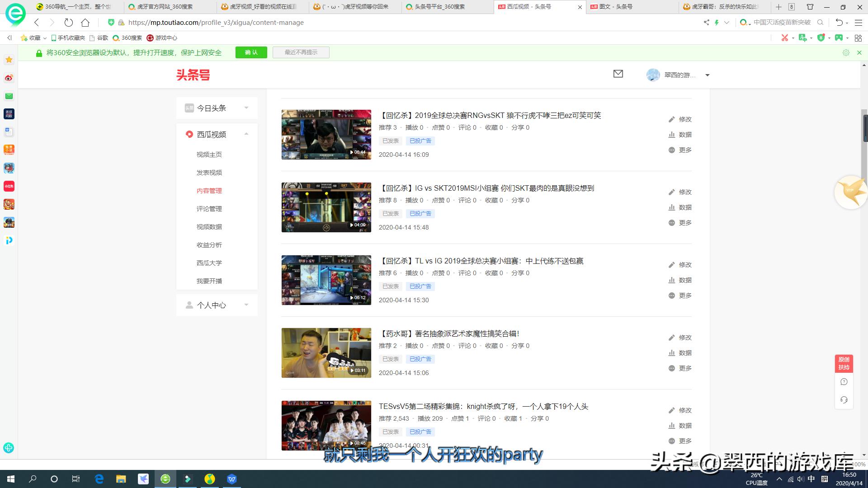Click the 确认 button to set default browser
868x488 pixels.
(251, 52)
